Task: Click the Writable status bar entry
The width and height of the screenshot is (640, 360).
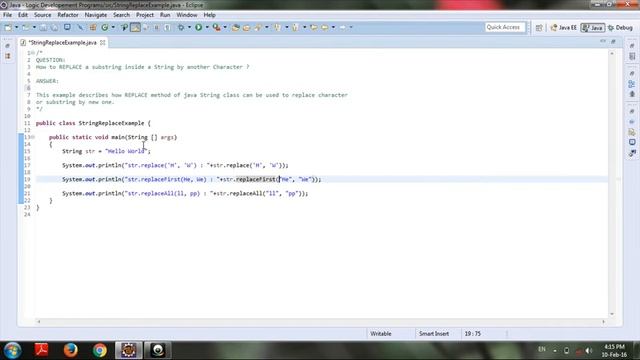Action: (x=381, y=334)
